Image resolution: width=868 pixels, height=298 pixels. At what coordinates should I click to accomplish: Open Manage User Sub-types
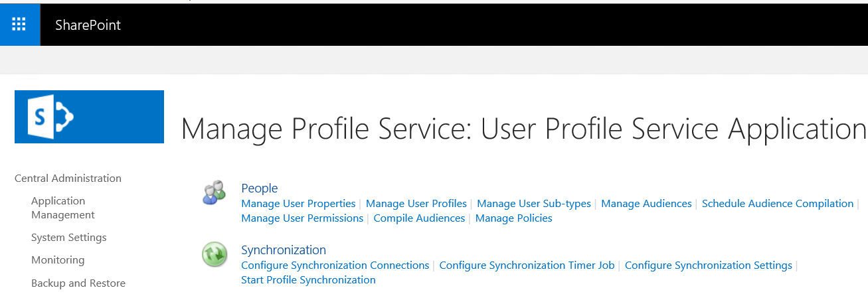(534, 204)
